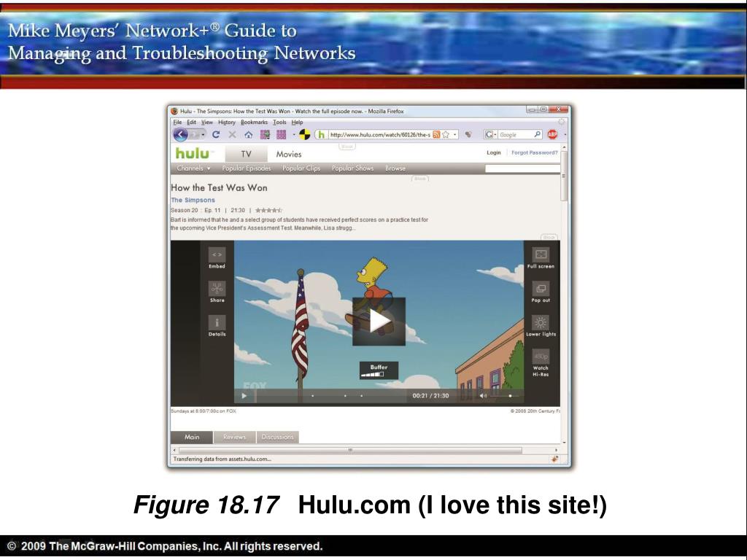The width and height of the screenshot is (747, 560).
Task: Open the Help menu
Action: 298,122
